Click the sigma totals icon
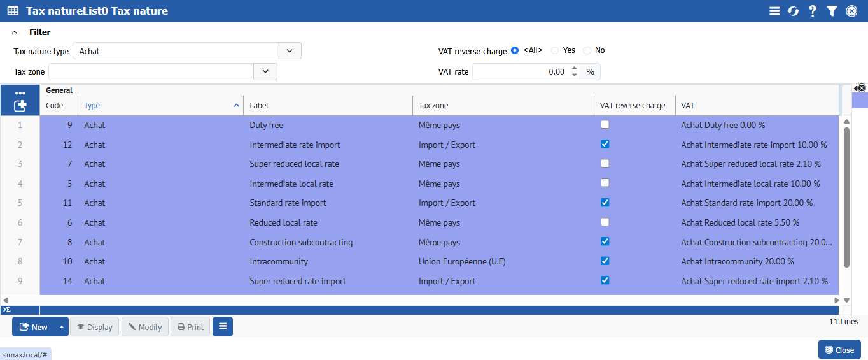The height and width of the screenshot is (360, 868). pyautogui.click(x=7, y=310)
